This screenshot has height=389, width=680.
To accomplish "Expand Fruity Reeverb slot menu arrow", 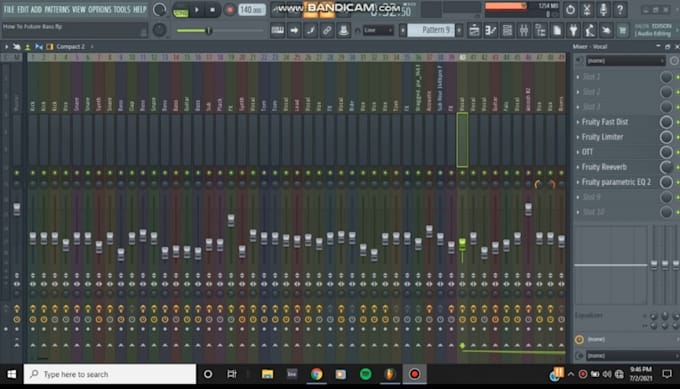I will click(x=578, y=167).
